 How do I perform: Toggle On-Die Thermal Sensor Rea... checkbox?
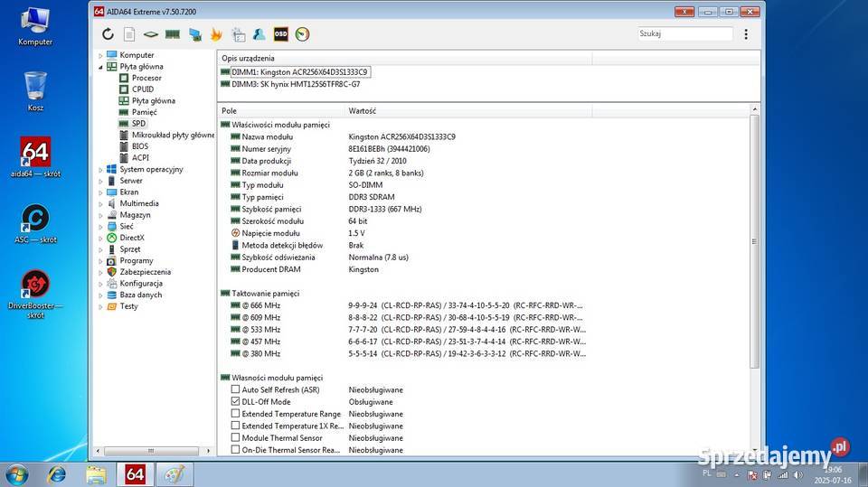tap(235, 450)
